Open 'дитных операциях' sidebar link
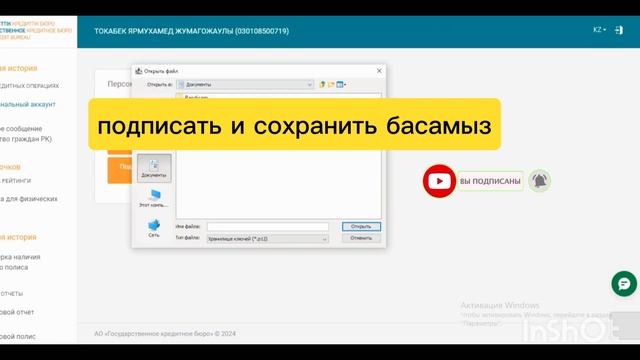The width and height of the screenshot is (640, 360). pyautogui.click(x=29, y=86)
